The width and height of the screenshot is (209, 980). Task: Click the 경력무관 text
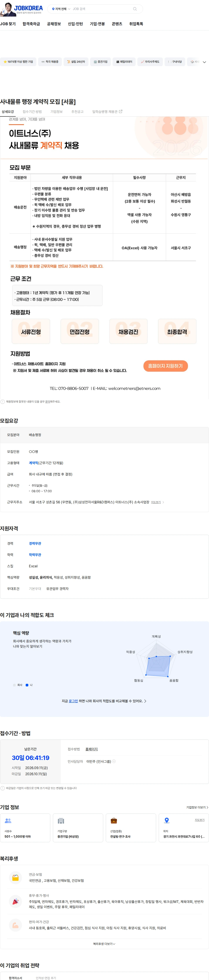coord(35,544)
